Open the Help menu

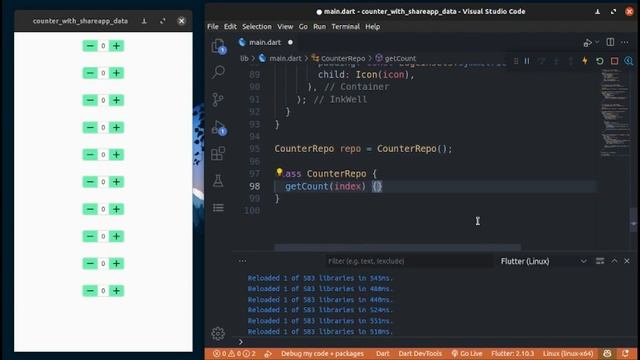point(372,27)
